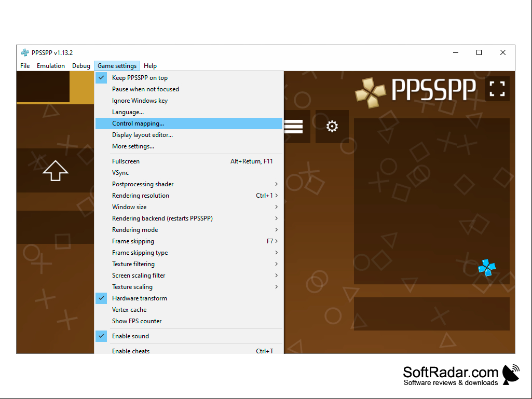Screen dimensions: 532x399
Task: Open the Help menu
Action: [151, 66]
